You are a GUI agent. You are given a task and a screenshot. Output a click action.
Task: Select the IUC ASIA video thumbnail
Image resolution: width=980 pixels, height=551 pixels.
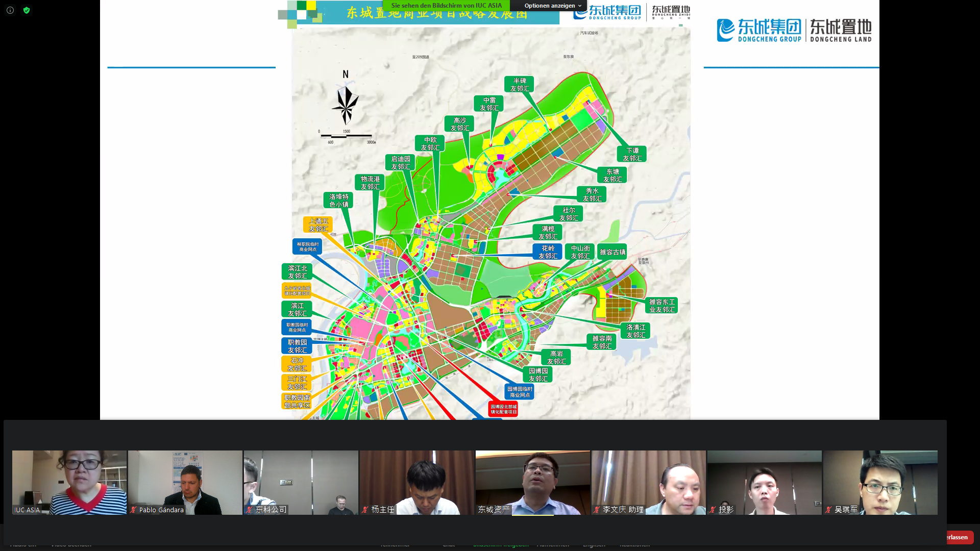coord(69,482)
